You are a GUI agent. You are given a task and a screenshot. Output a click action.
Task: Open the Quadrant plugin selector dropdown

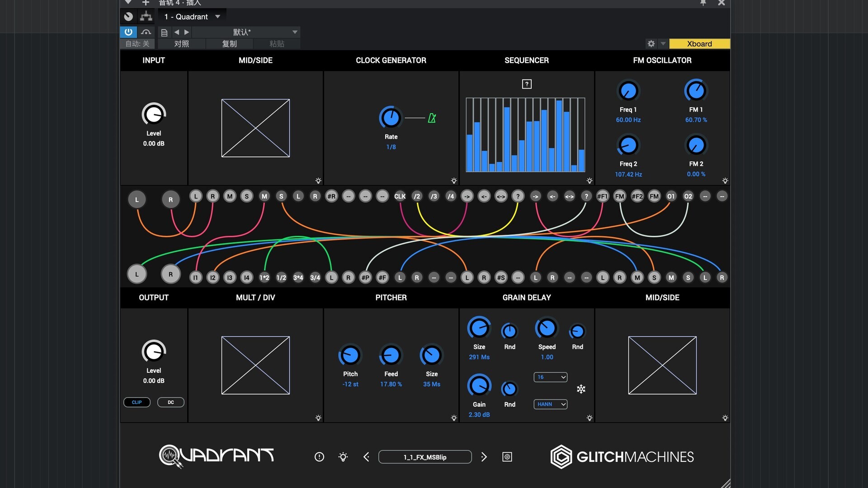(192, 17)
